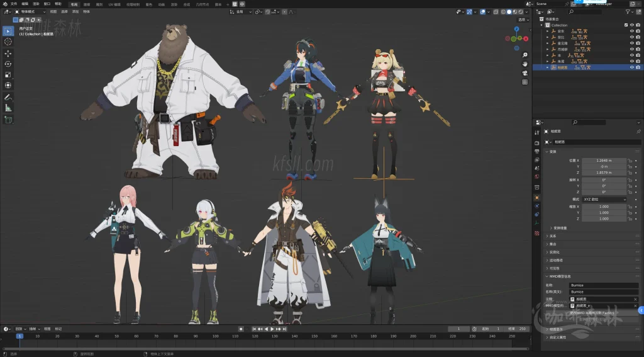This screenshot has height=357, width=644.
Task: Expand the 本 object in outliner
Action: (547, 55)
